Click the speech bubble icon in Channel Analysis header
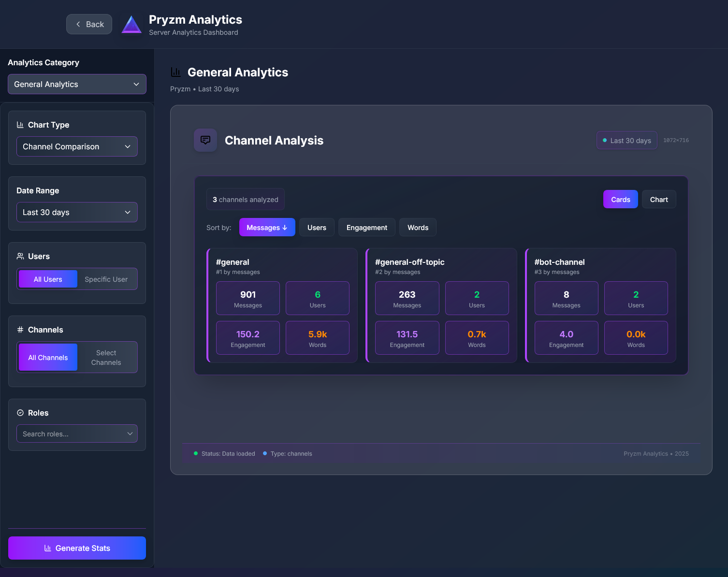The height and width of the screenshot is (577, 728). pyautogui.click(x=205, y=140)
